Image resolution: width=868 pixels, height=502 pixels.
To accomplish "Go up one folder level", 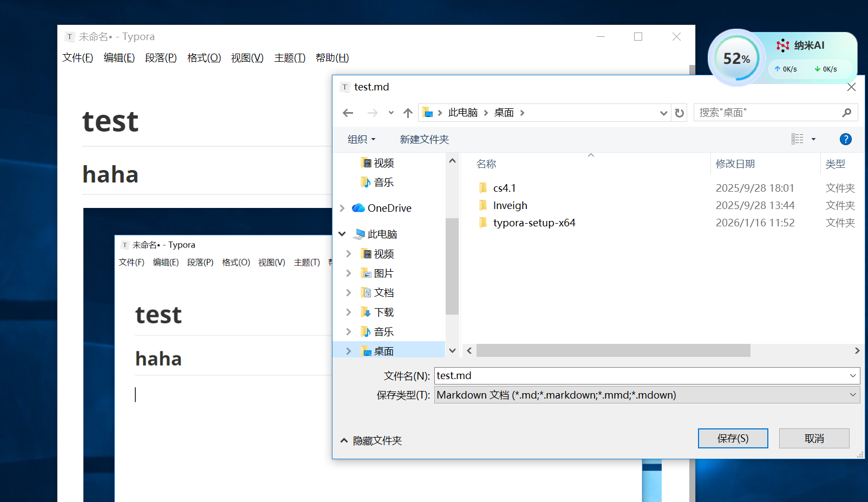I will (408, 113).
